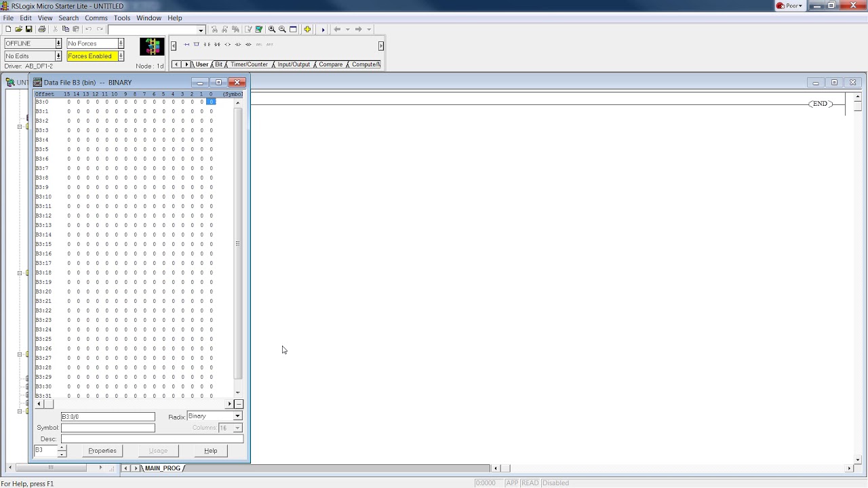This screenshot has height=488, width=868.
Task: Zoom out with the magnifier minus icon
Action: point(282,29)
